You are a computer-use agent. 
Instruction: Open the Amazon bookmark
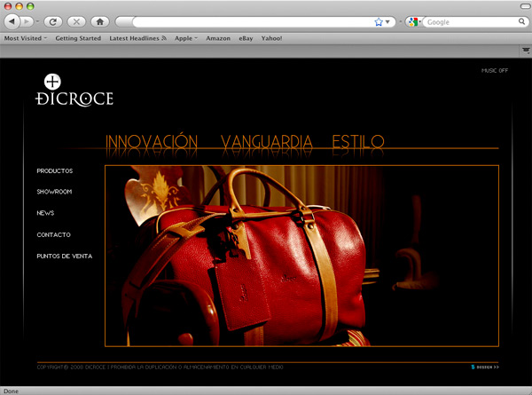click(217, 39)
